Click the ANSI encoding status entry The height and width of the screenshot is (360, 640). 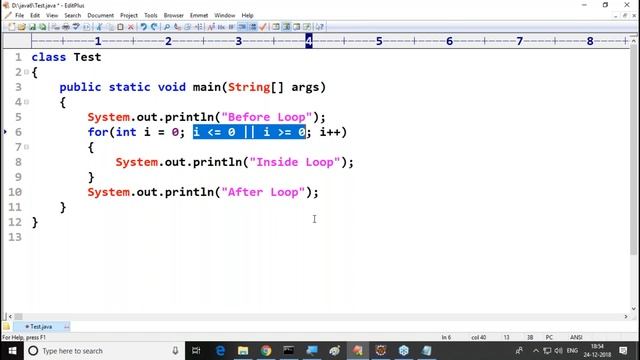tap(576, 338)
